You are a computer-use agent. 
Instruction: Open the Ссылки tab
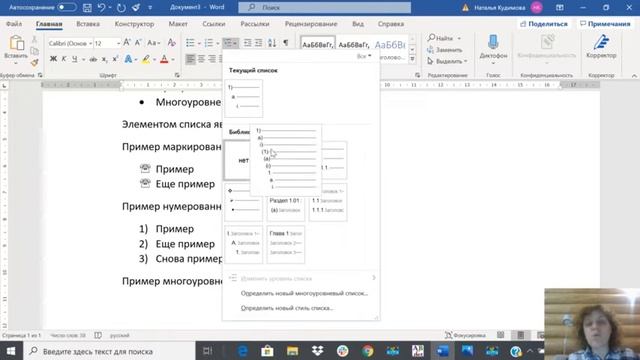pos(214,24)
